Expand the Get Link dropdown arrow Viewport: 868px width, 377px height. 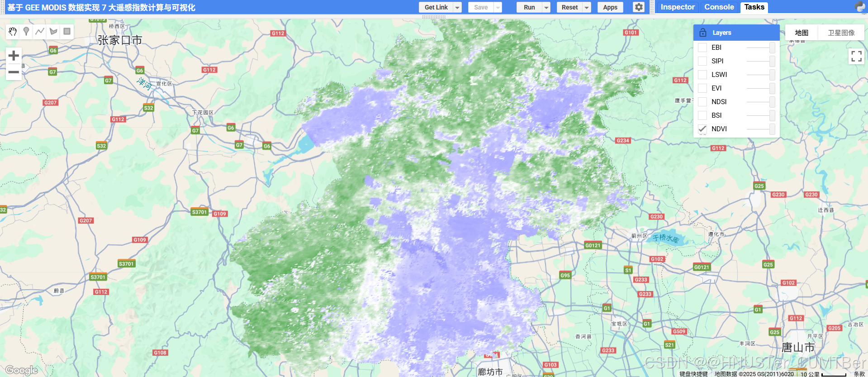[x=457, y=7]
